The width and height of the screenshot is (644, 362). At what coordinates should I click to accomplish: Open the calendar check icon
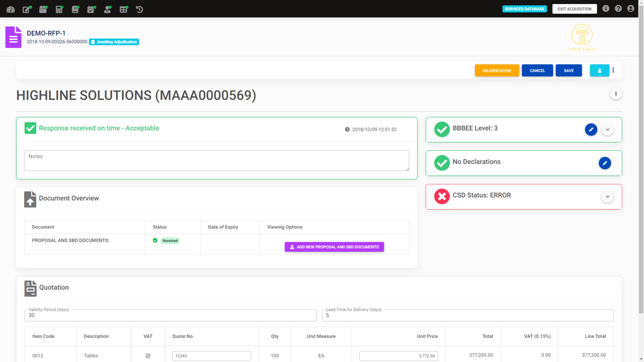click(91, 9)
